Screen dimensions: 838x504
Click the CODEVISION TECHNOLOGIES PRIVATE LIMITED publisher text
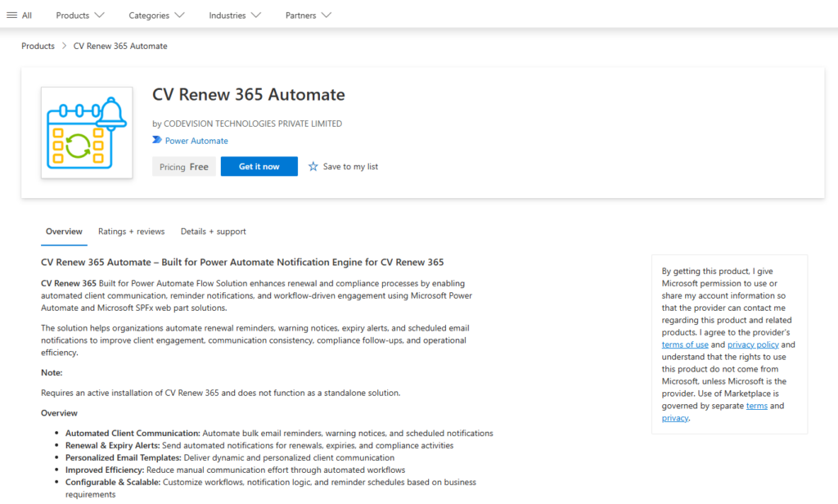(x=253, y=124)
